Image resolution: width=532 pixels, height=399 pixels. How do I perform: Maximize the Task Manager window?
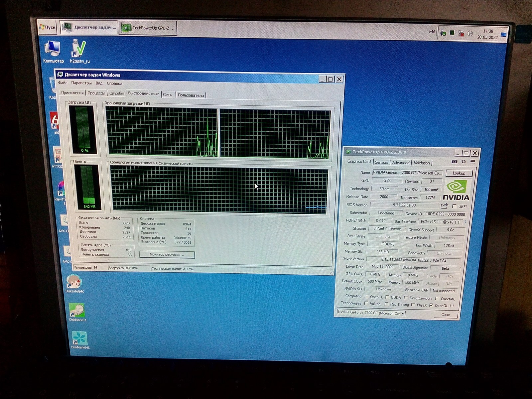pos(330,79)
